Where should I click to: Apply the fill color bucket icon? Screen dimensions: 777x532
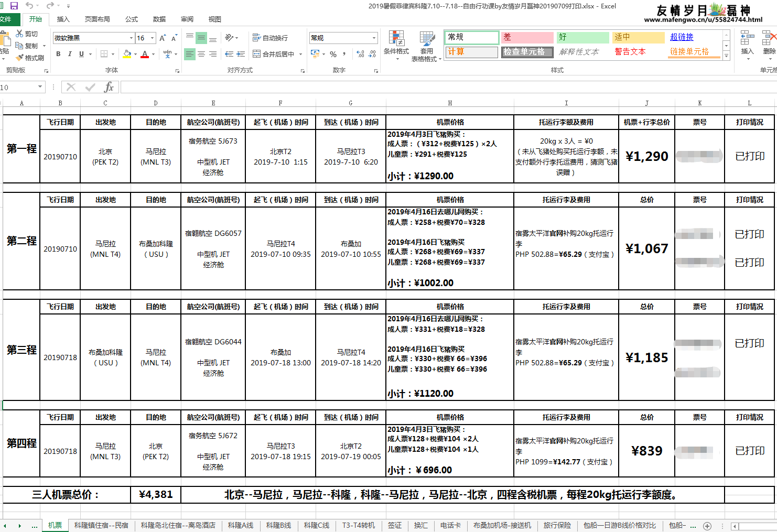[x=127, y=54]
